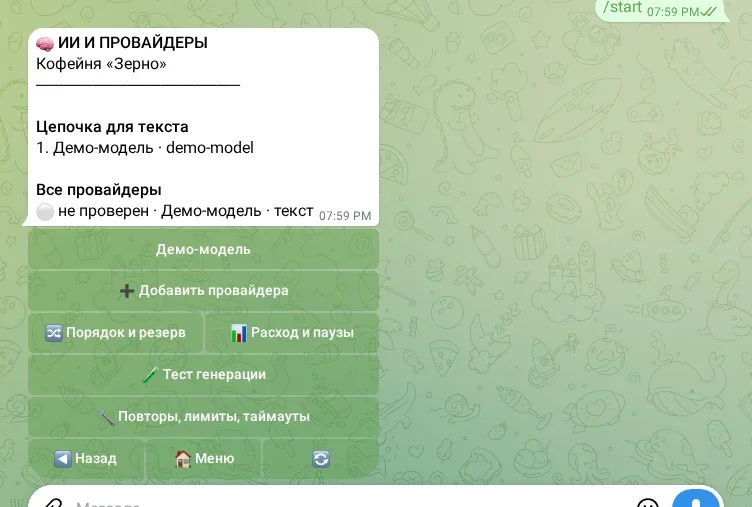The width and height of the screenshot is (752, 507).
Task: Click the не проверен status line
Action: (x=175, y=211)
